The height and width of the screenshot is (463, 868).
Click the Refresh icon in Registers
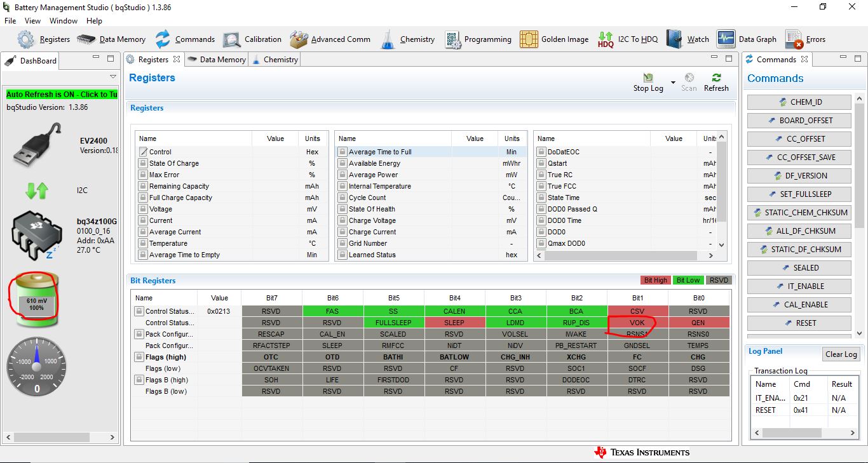tap(716, 77)
